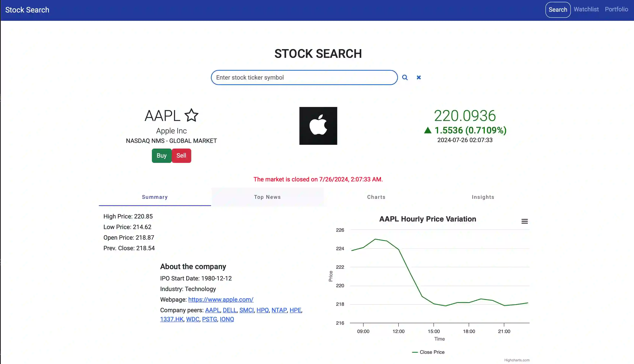This screenshot has width=634, height=364.
Task: Clear the search with the X icon
Action: pyautogui.click(x=419, y=77)
